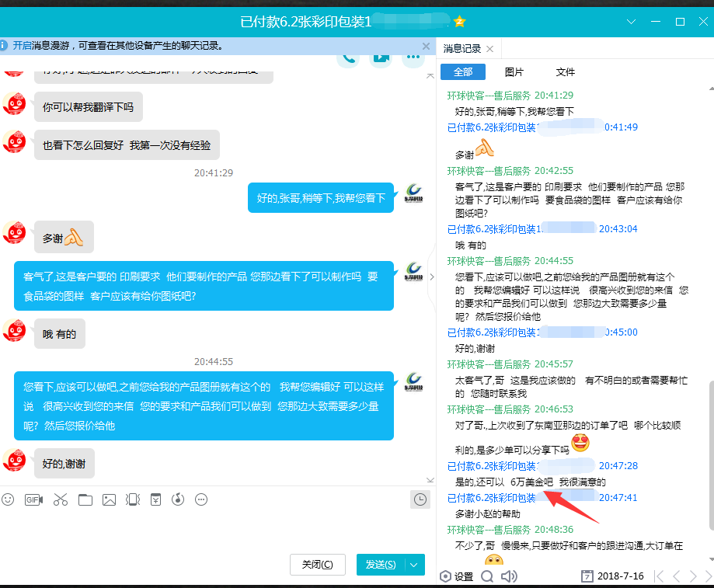Open the red packet (¥) panel
Viewport: 714px width, 588px height.
[x=156, y=499]
